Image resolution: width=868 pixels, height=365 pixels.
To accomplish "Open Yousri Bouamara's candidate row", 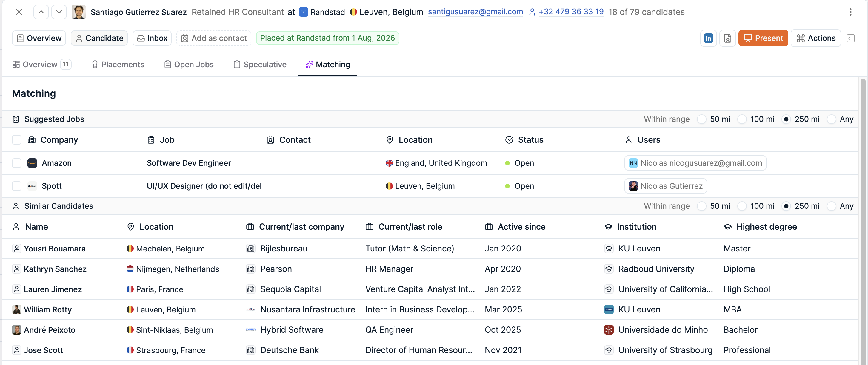I will (x=430, y=249).
